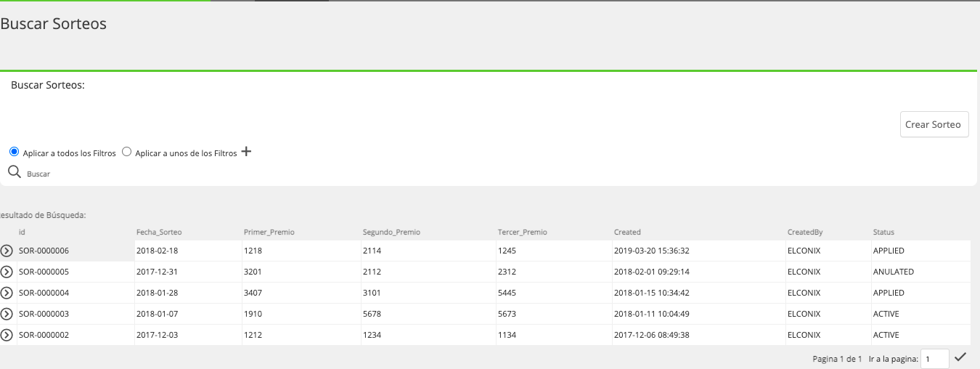Screen dimensions: 980x369
Task: Select 'Aplicar a unos de los Filtros' radio
Action: pyautogui.click(x=126, y=152)
